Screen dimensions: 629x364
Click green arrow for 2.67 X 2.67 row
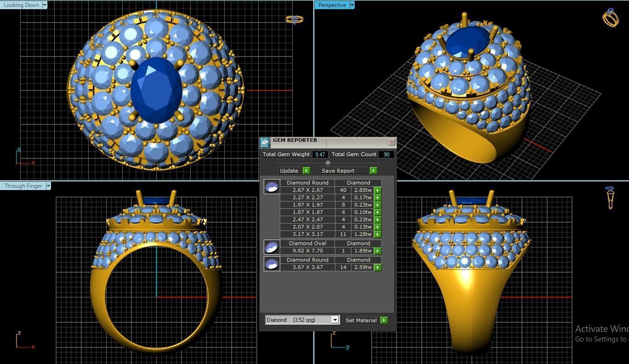click(378, 190)
